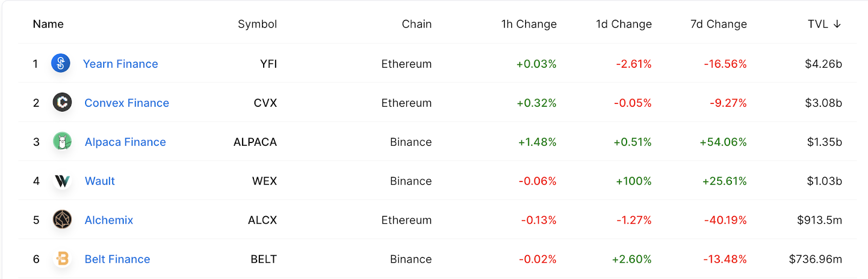Image resolution: width=868 pixels, height=279 pixels.
Task: Open the Convex Finance link
Action: tap(127, 103)
